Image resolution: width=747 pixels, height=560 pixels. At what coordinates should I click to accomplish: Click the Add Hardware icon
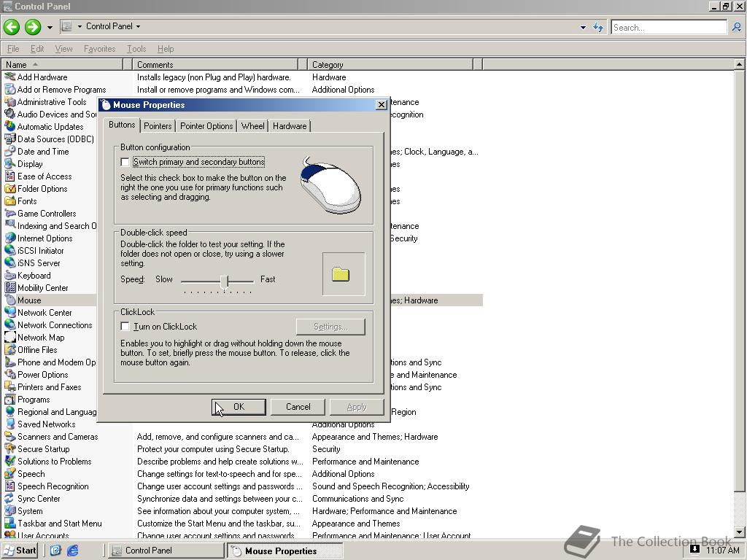[9, 77]
